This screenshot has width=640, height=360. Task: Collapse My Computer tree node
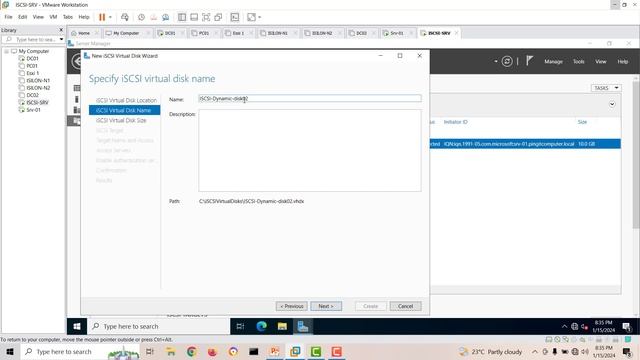[6, 51]
